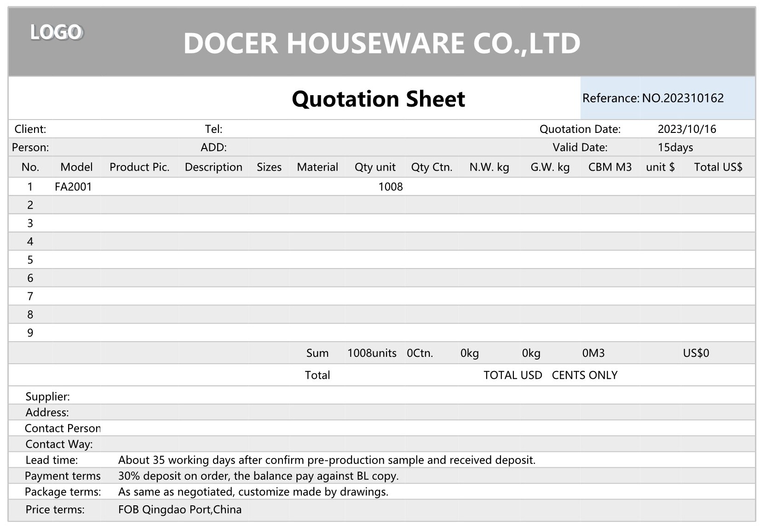Click the Total US$ column header
766x532 pixels.
point(718,167)
